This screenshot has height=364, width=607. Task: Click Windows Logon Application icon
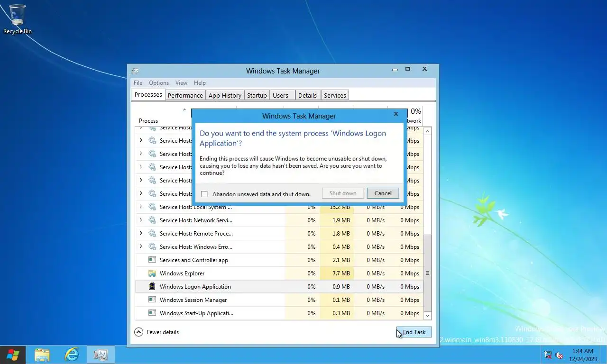[x=152, y=286]
